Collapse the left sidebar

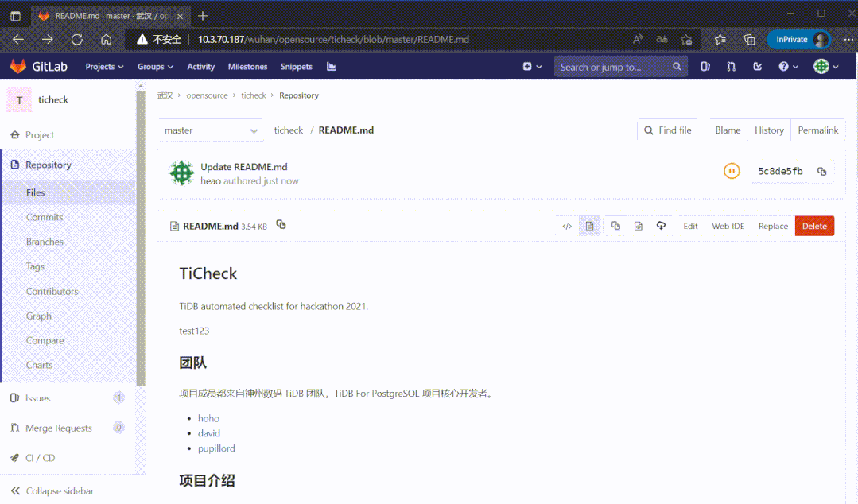[x=52, y=490]
